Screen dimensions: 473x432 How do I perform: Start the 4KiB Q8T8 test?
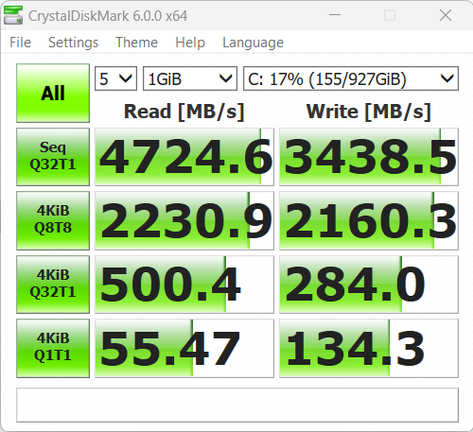click(53, 220)
